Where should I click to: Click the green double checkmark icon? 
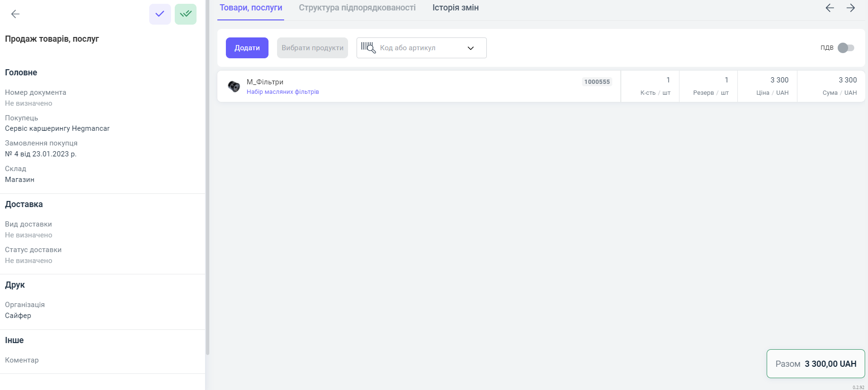[x=186, y=14]
